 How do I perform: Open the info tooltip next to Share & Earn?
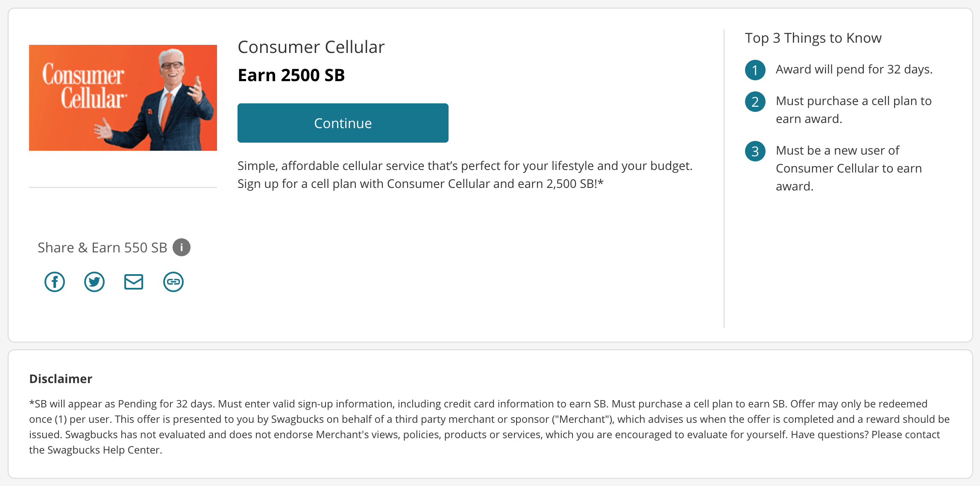(182, 247)
